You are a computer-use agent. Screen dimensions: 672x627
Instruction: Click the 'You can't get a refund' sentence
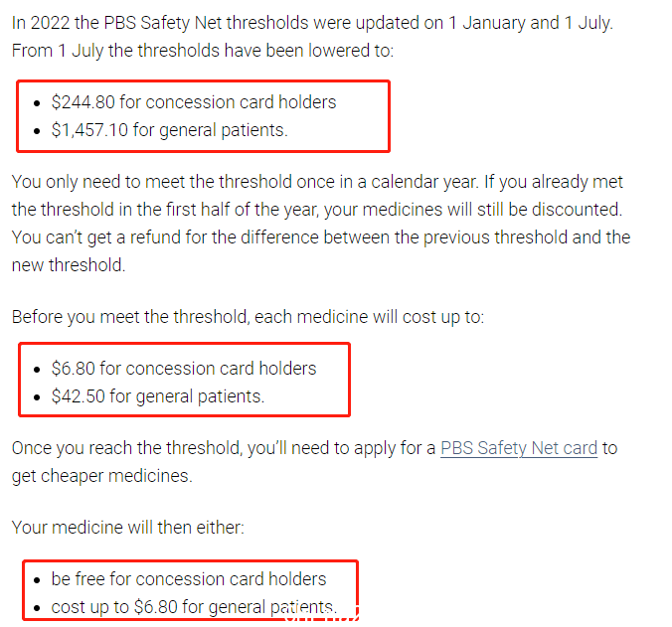[321, 237]
